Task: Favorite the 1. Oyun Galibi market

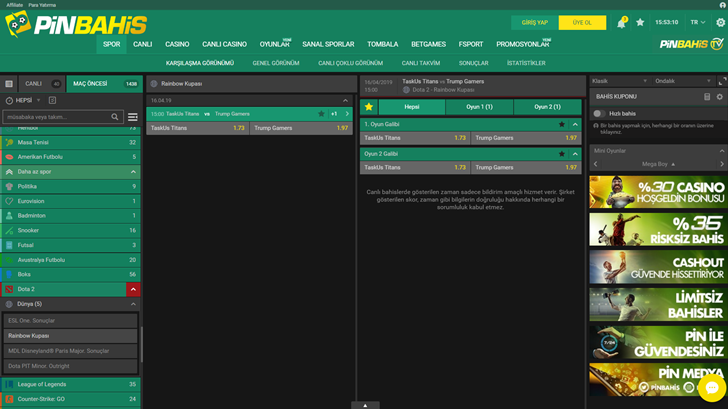Action: (562, 124)
